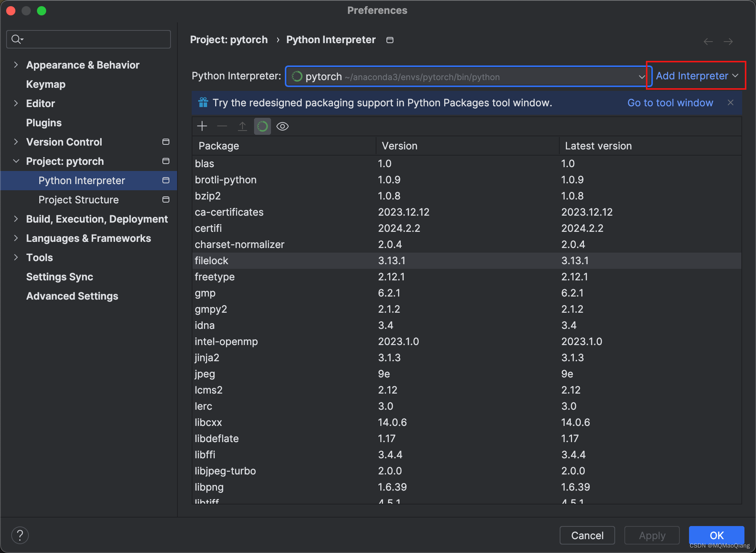Image resolution: width=756 pixels, height=553 pixels.
Task: Select the charset-normalizer package row
Action: (467, 245)
